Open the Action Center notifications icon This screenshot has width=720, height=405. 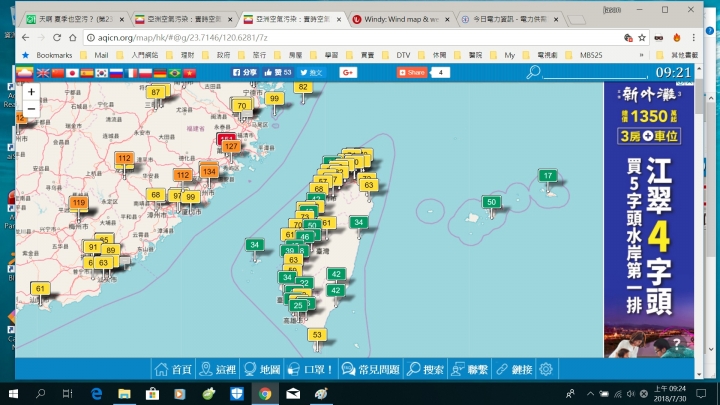pos(701,394)
